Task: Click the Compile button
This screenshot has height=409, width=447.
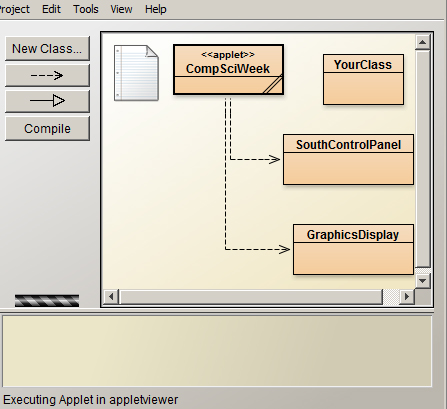Action: pos(47,128)
